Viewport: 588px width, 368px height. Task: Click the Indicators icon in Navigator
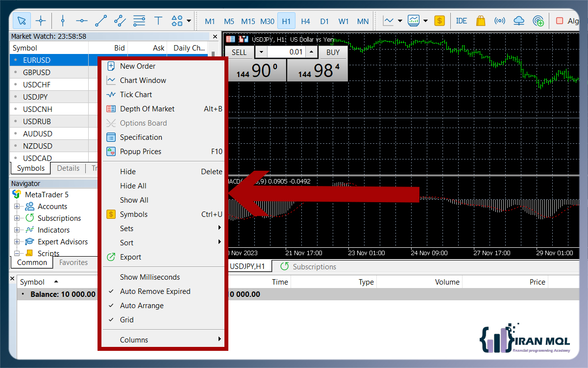[x=29, y=230]
